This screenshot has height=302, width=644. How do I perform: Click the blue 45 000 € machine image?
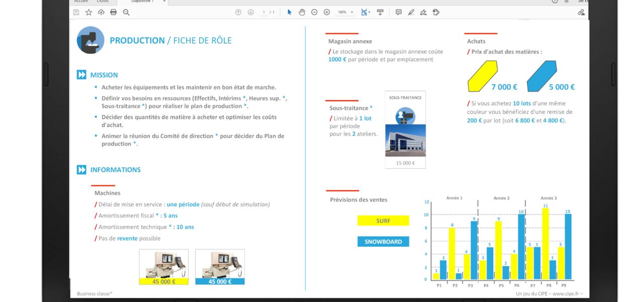pyautogui.click(x=220, y=267)
